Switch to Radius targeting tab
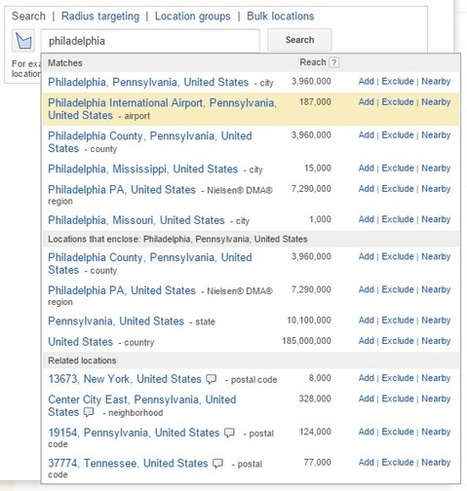 click(x=100, y=16)
